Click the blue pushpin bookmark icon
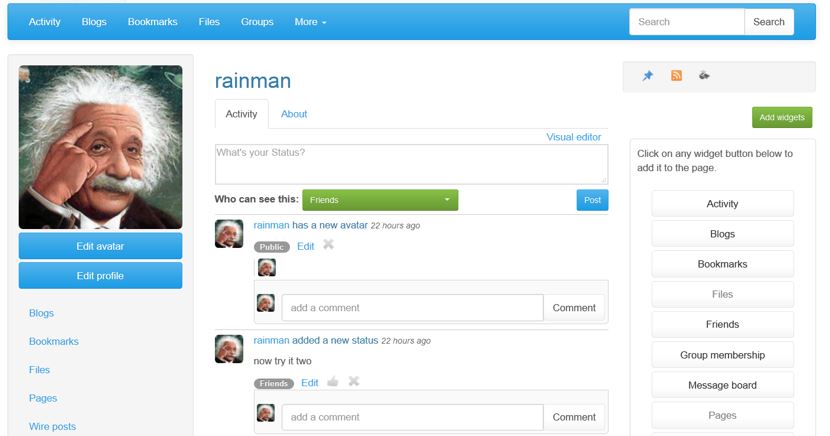The image size is (830, 436). click(648, 76)
